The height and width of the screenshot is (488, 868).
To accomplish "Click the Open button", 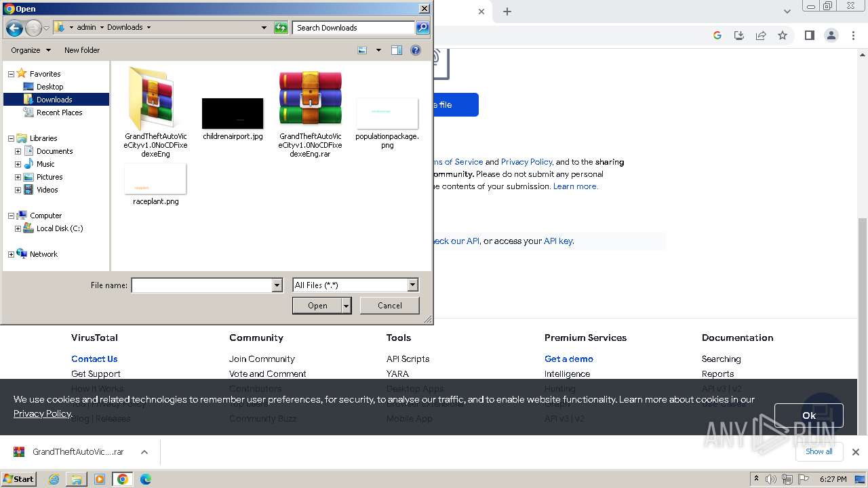I will pyautogui.click(x=317, y=306).
